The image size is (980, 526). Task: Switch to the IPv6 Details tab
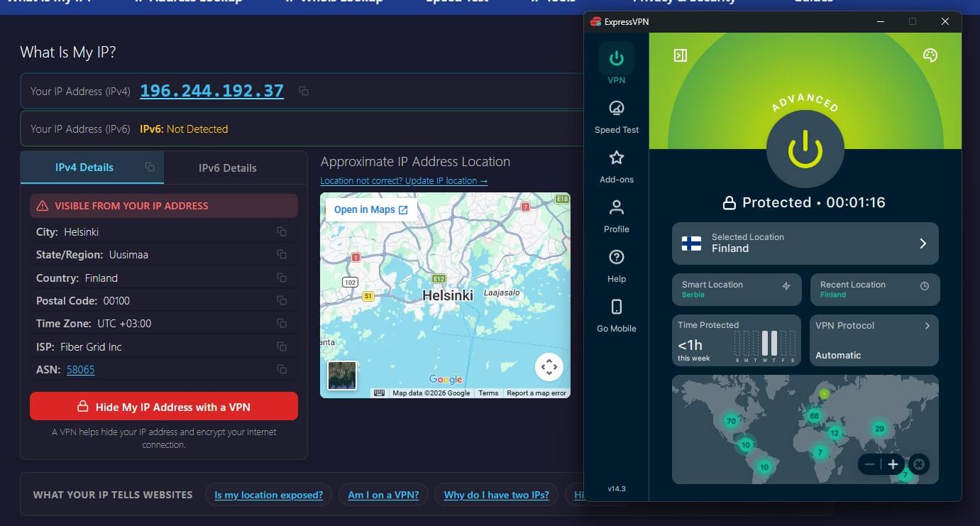[228, 168]
